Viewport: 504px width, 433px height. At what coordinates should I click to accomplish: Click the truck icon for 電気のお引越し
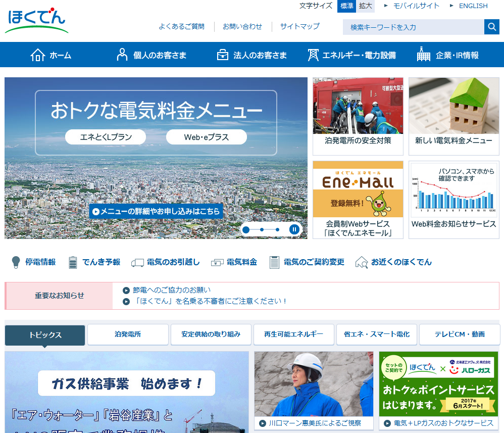pos(137,263)
